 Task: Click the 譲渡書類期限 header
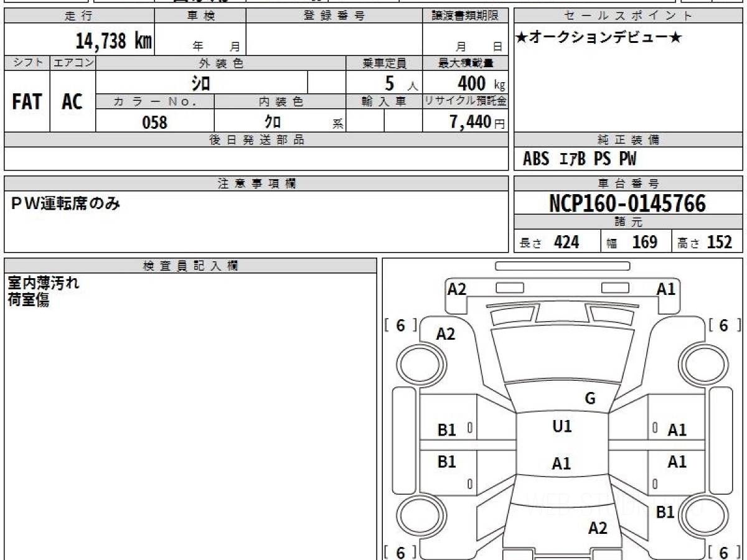point(465,16)
